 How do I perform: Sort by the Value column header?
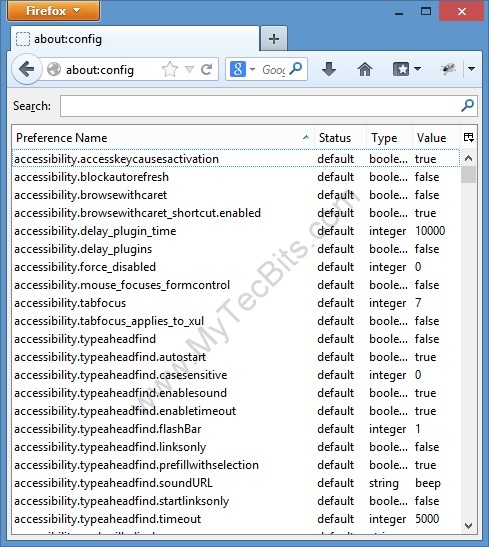[x=436, y=137]
